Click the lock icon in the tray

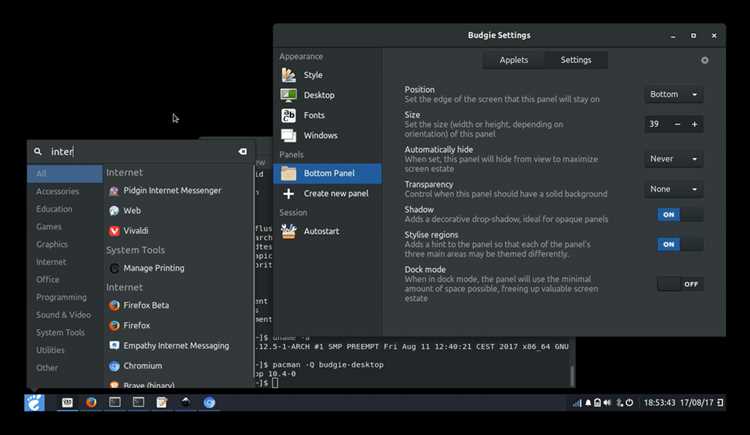[597, 403]
